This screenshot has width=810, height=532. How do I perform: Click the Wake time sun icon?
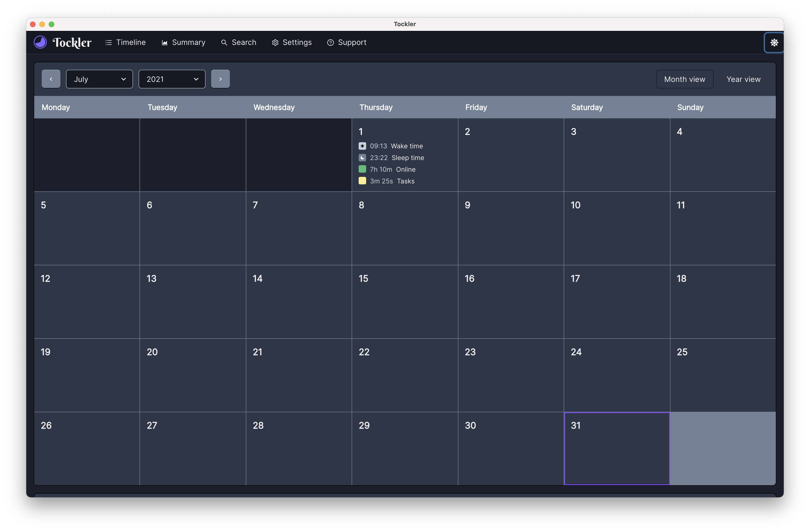[362, 146]
